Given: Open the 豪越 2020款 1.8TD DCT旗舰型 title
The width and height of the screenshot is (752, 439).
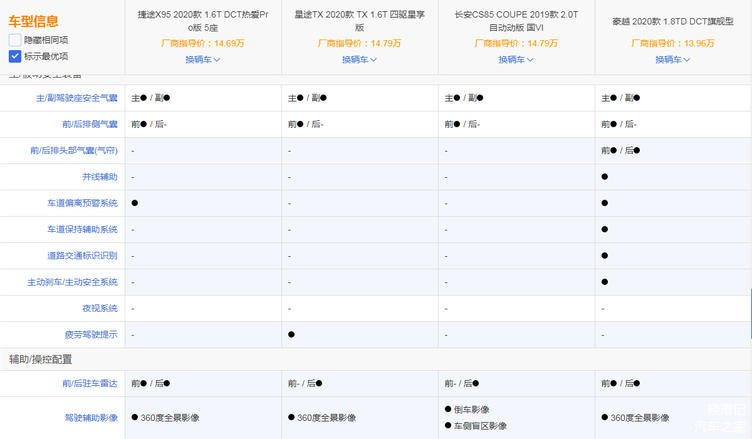Looking at the screenshot, I should pyautogui.click(x=672, y=22).
